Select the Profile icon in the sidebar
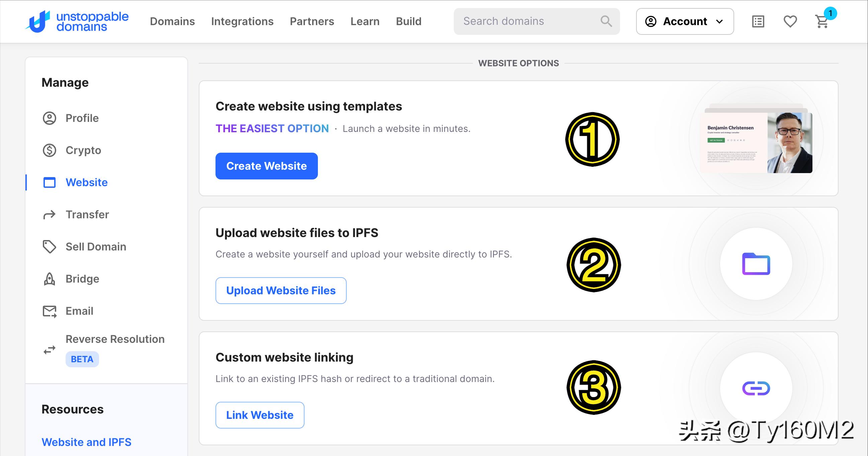This screenshot has width=868, height=456. point(49,118)
